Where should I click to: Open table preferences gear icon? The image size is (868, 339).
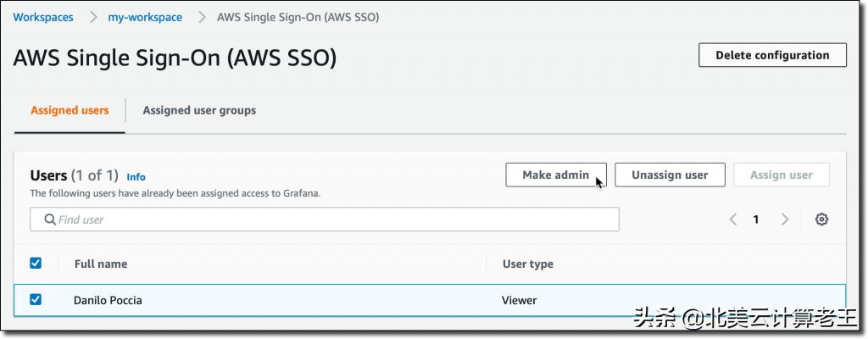coord(821,220)
